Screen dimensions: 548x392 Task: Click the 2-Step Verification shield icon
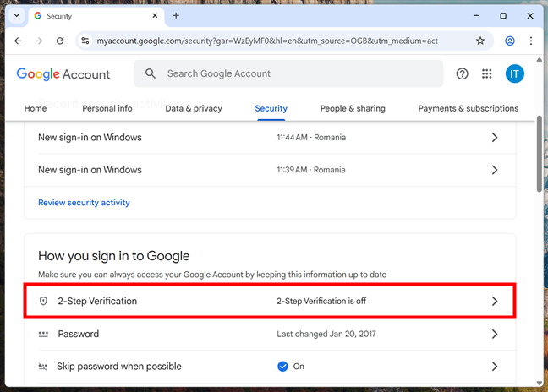pos(43,301)
